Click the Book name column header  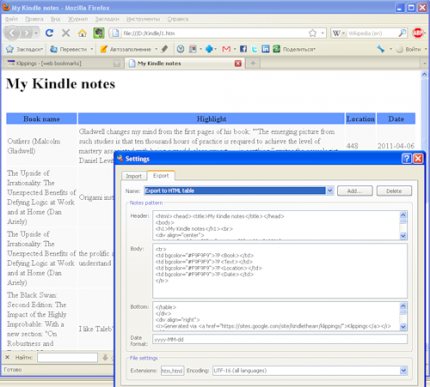[x=42, y=119]
